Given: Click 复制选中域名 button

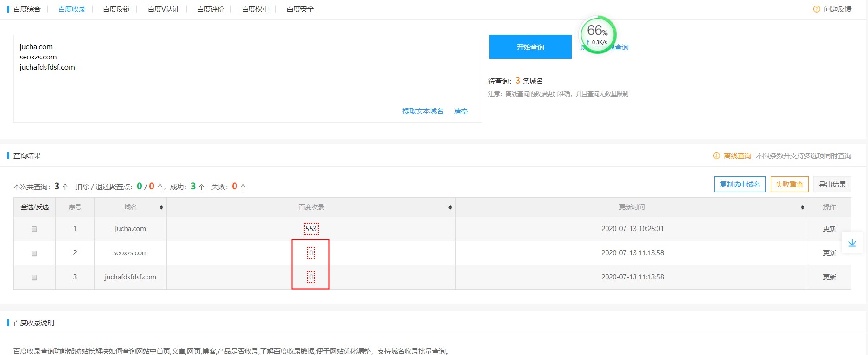Looking at the screenshot, I should [x=739, y=185].
